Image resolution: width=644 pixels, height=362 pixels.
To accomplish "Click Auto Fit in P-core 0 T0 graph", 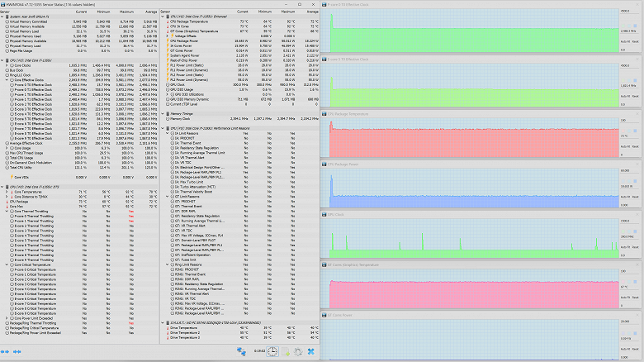I will pyautogui.click(x=625, y=41).
